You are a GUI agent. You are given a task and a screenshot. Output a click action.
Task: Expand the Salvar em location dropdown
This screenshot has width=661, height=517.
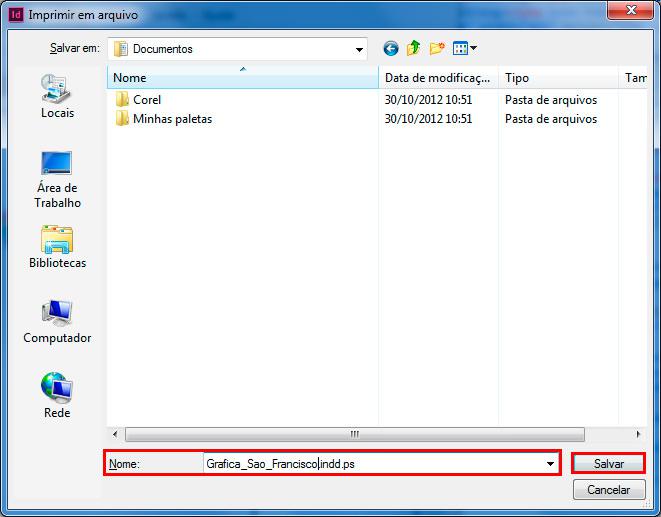pyautogui.click(x=359, y=49)
